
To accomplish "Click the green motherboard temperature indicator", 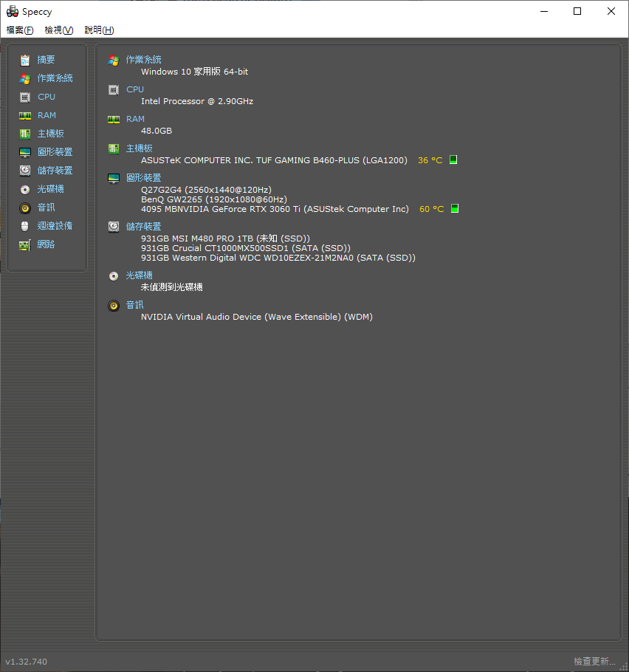I will click(x=453, y=160).
